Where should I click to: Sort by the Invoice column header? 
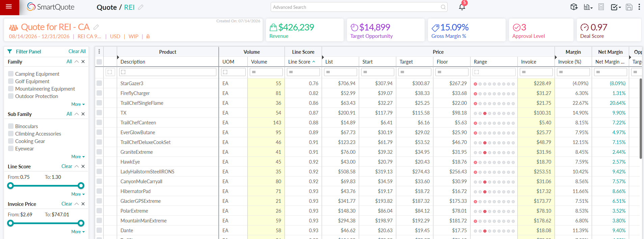pos(529,62)
